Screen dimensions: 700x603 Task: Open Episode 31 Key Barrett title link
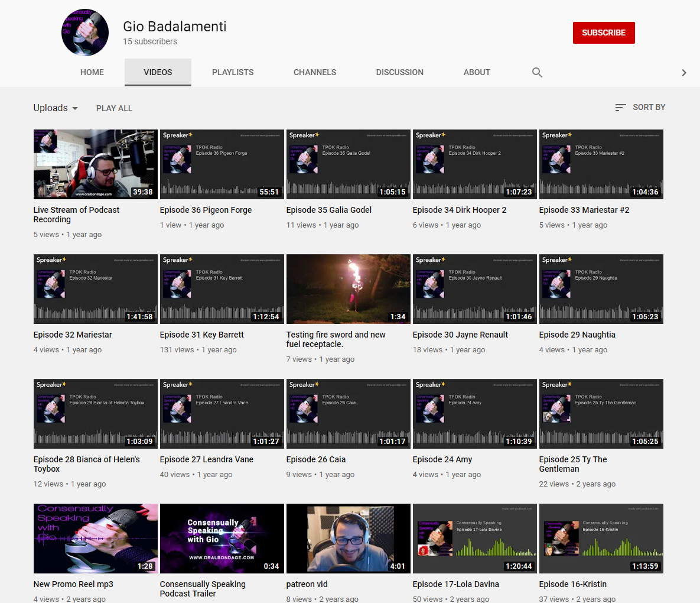pyautogui.click(x=202, y=335)
